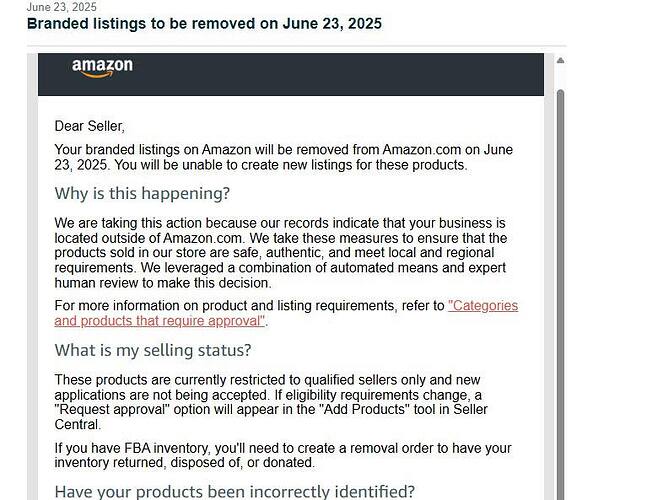Click the "Have your products been incorrectly identified?" heading
This screenshot has height=500, width=662.
[x=235, y=492]
